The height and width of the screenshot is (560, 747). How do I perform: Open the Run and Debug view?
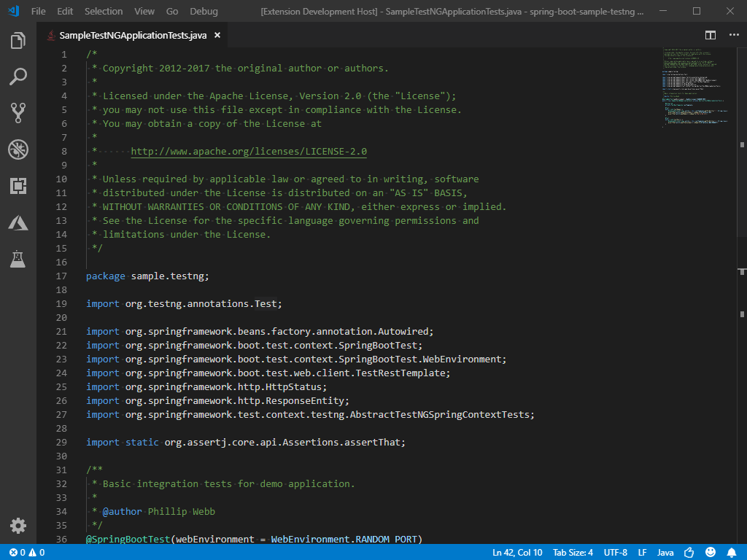point(18,150)
